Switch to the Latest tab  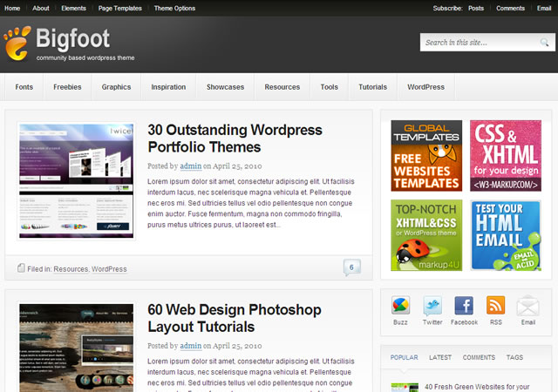[440, 357]
